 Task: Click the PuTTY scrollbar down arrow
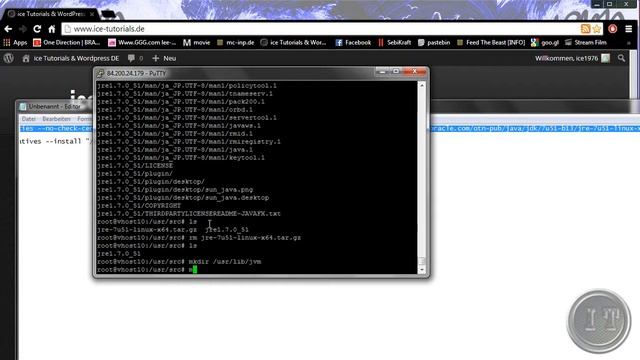[x=422, y=270]
